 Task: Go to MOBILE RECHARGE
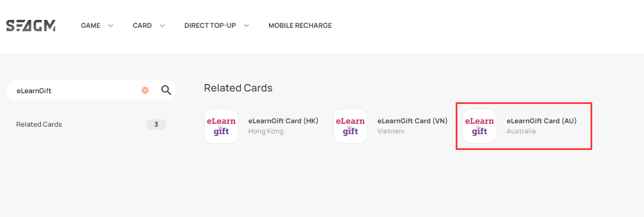(x=300, y=26)
